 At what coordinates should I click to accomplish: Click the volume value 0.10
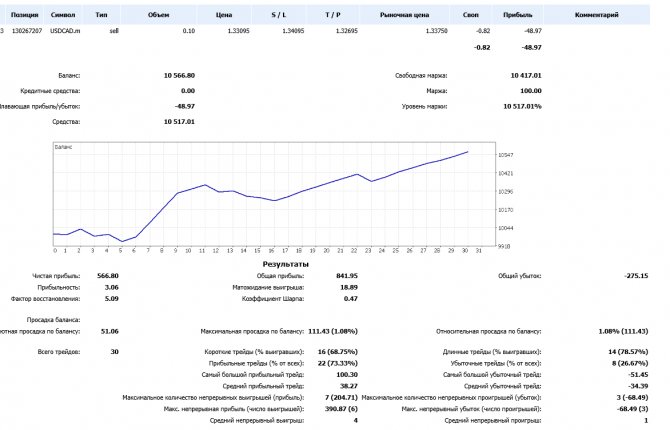point(188,31)
